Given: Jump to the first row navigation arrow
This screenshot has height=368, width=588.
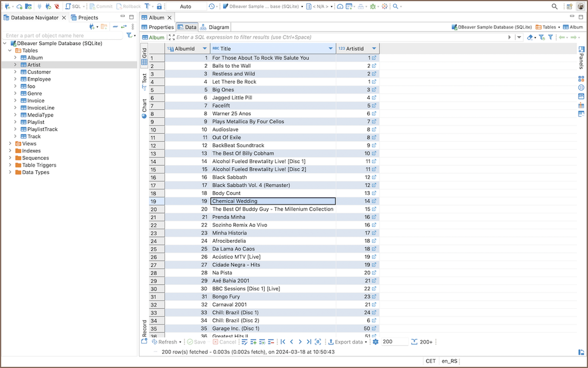Looking at the screenshot, I should click(283, 342).
